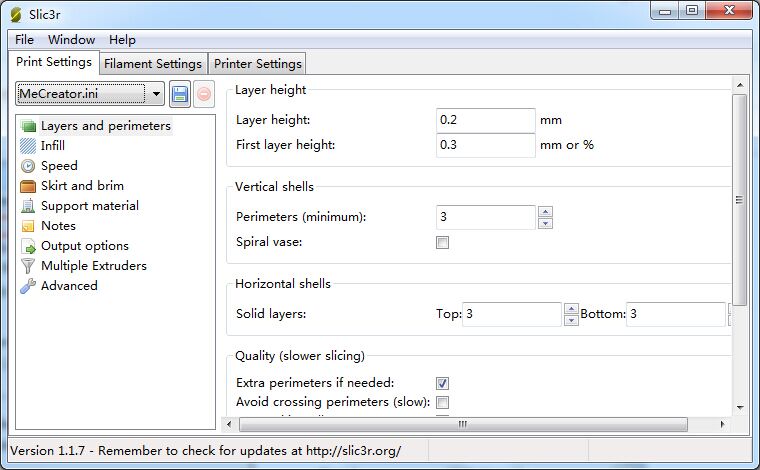
Task: Click the First layer height field
Action: pos(486,145)
